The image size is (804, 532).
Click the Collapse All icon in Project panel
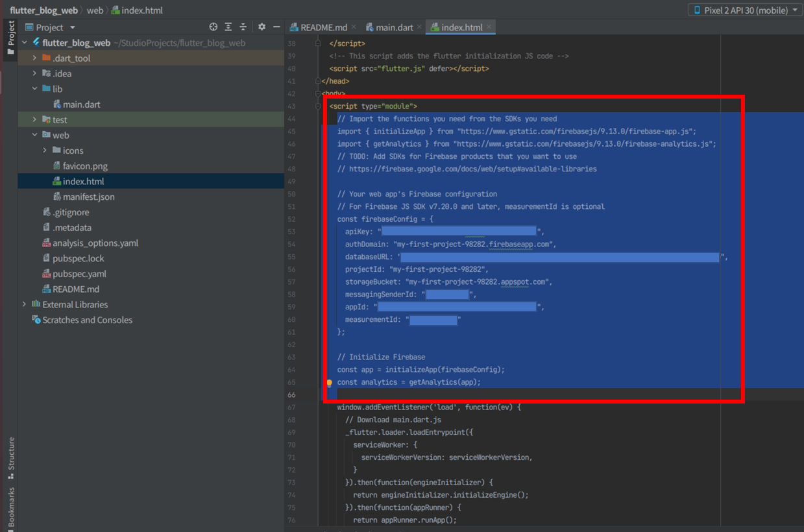click(x=243, y=27)
